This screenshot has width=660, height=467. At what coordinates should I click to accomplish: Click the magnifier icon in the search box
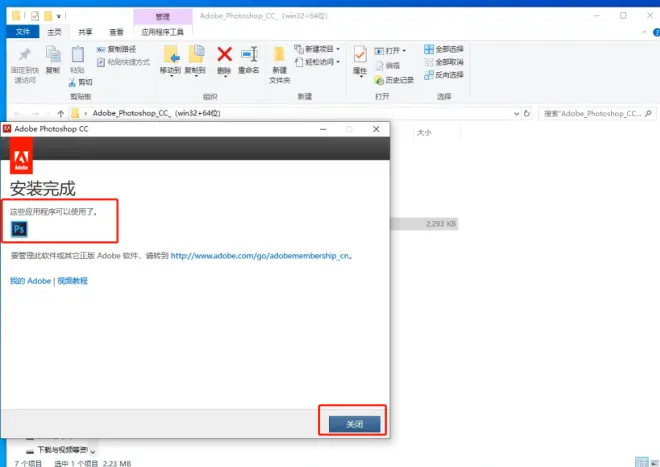649,113
